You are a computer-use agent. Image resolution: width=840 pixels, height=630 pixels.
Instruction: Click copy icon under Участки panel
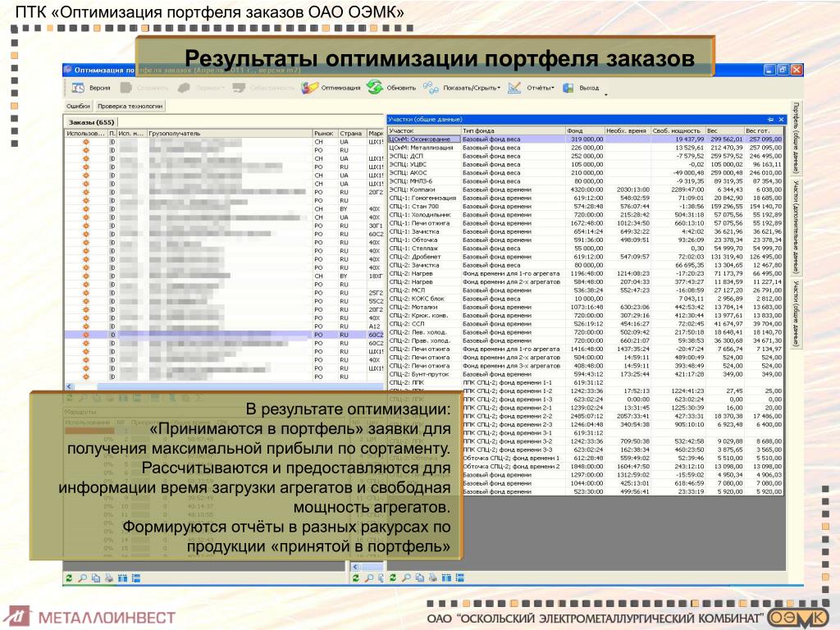click(x=419, y=577)
